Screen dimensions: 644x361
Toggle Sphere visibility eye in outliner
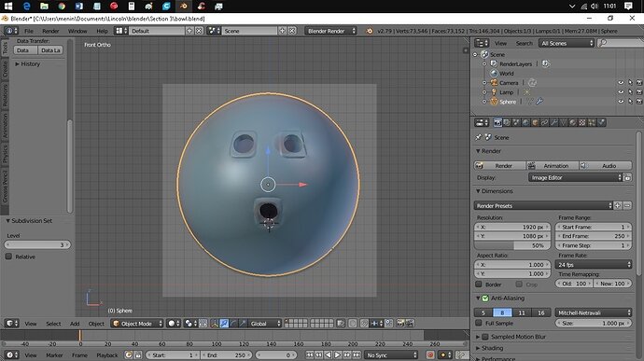coord(621,102)
